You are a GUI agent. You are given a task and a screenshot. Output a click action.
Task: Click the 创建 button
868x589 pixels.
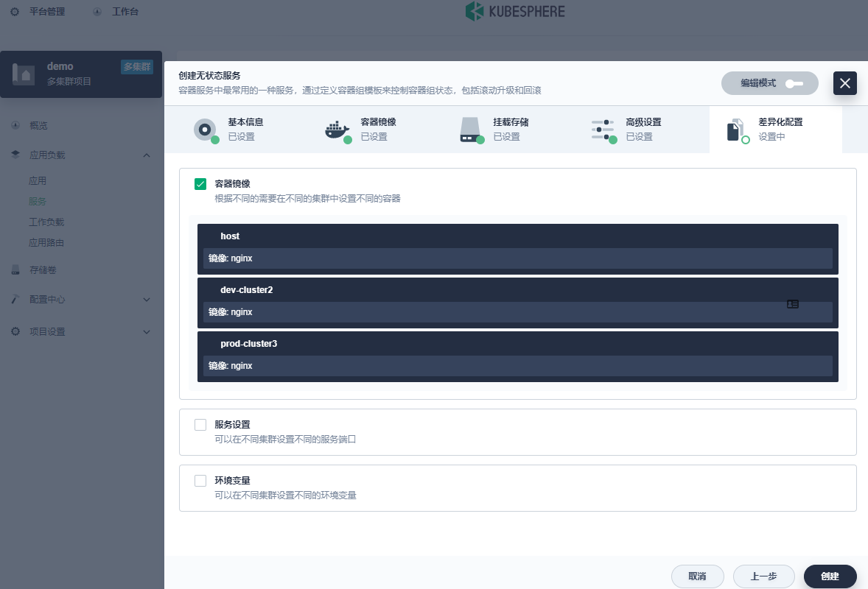pyautogui.click(x=830, y=576)
